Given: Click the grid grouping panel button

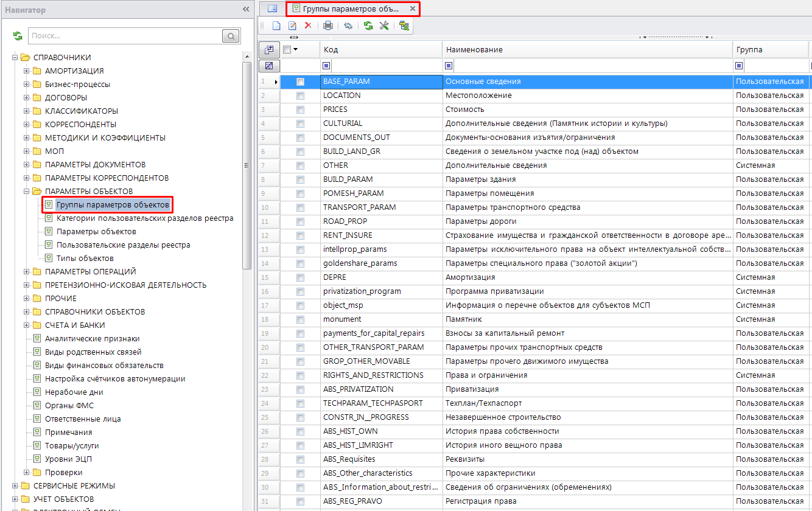Looking at the screenshot, I should (268, 50).
